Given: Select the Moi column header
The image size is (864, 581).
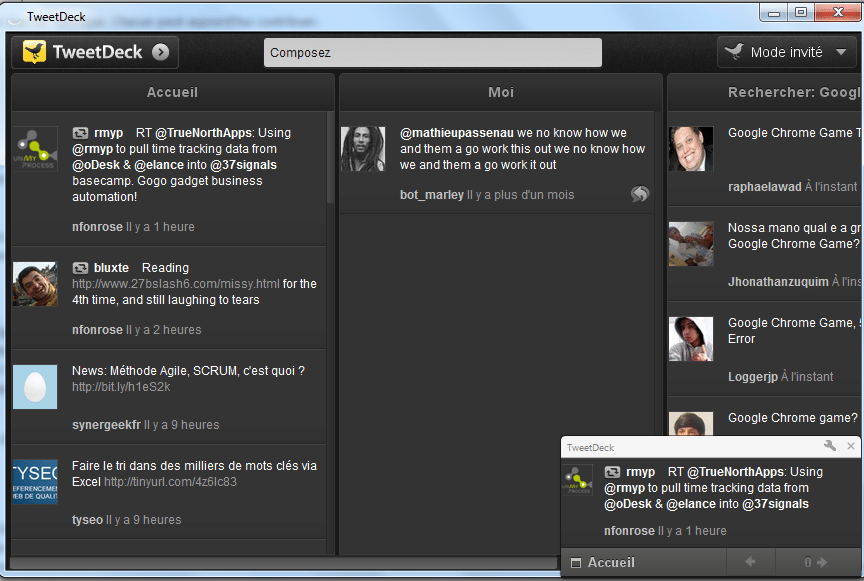Looking at the screenshot, I should coord(501,93).
